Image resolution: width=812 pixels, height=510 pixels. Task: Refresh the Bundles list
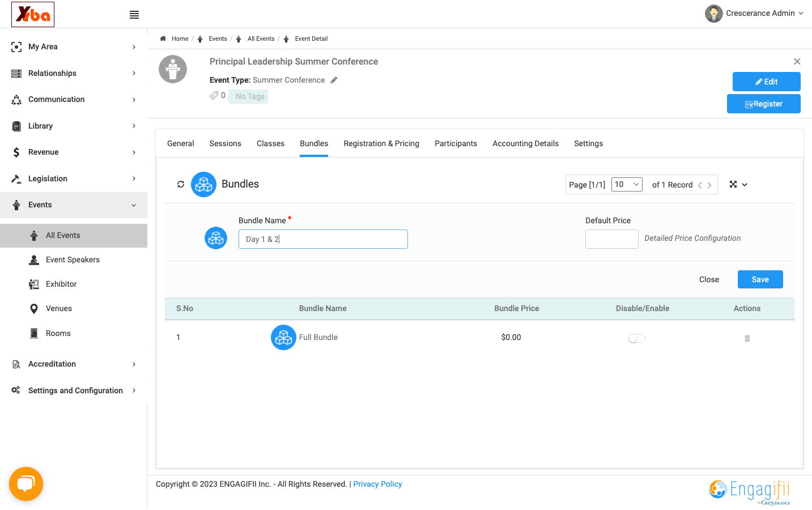(x=181, y=184)
